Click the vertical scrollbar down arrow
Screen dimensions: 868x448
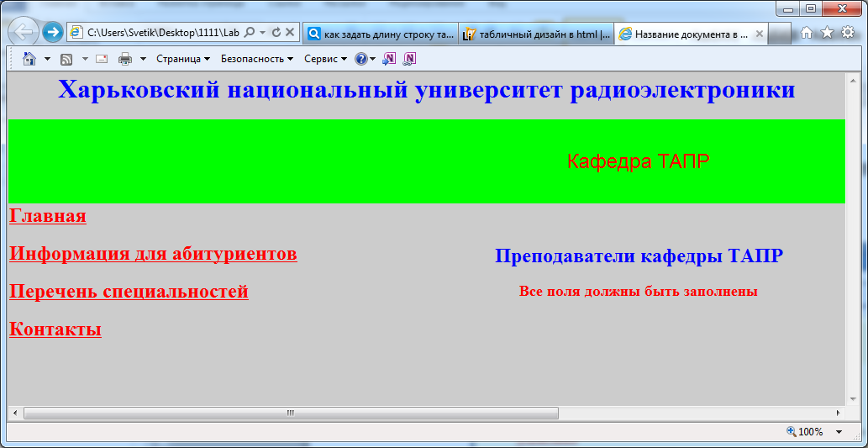pyautogui.click(x=851, y=400)
